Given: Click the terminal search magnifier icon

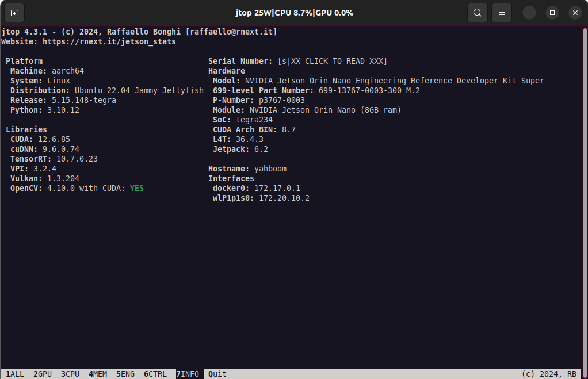Looking at the screenshot, I should point(478,13).
